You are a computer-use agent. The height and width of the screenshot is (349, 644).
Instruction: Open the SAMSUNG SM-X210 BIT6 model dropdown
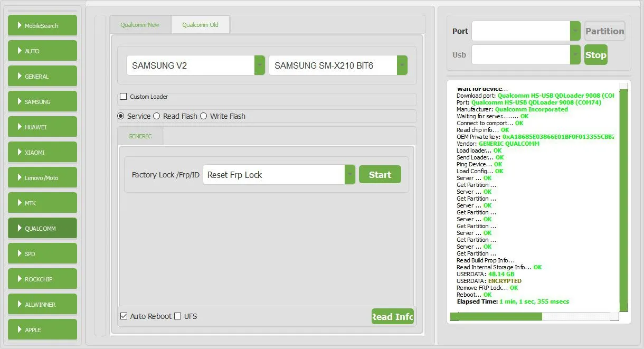(402, 65)
